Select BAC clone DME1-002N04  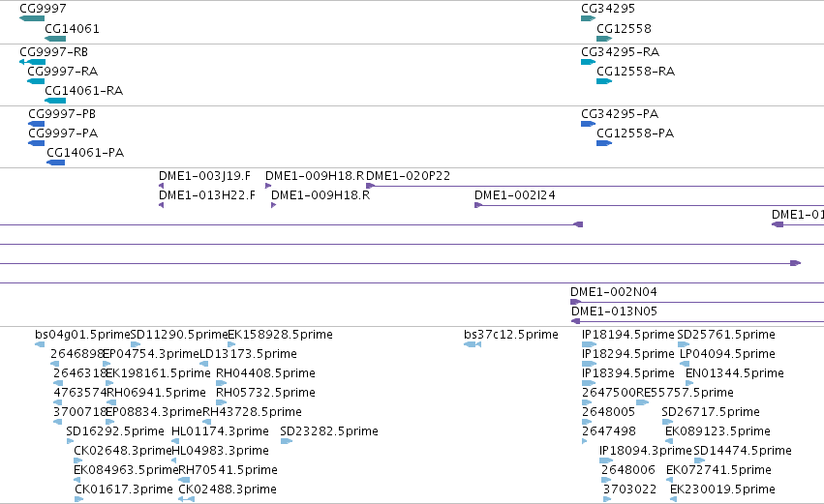(x=613, y=292)
